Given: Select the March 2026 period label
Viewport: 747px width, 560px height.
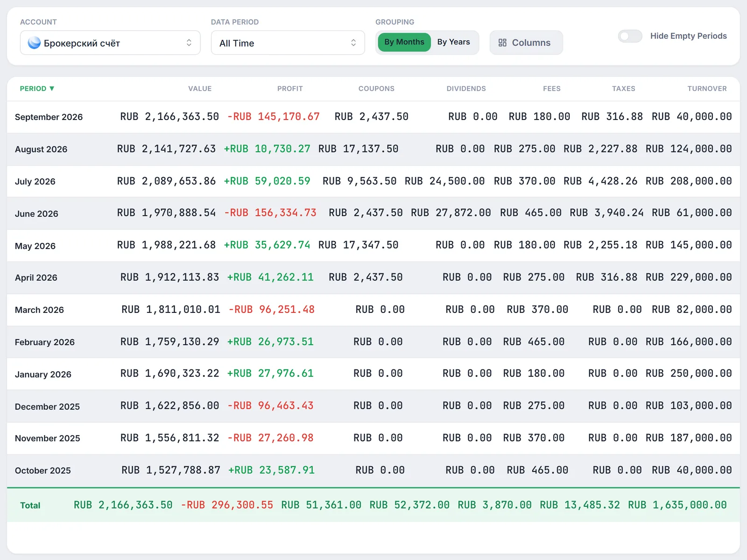Looking at the screenshot, I should click(39, 310).
